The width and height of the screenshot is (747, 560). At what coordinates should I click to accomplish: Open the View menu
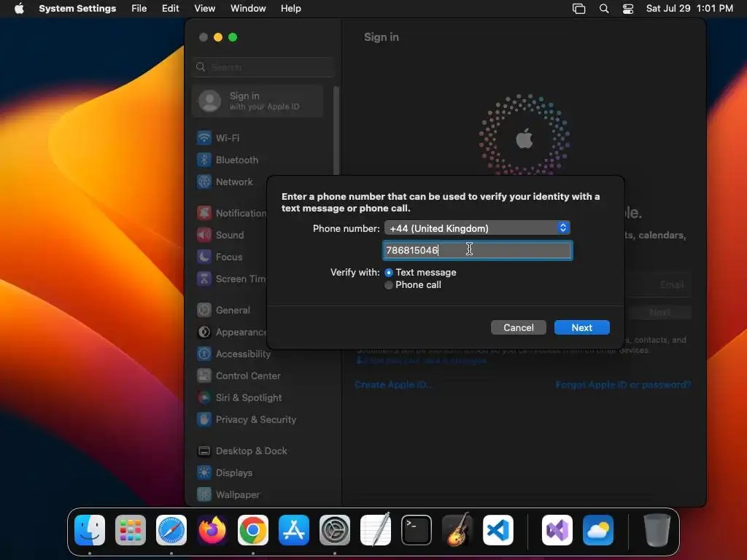tap(204, 9)
